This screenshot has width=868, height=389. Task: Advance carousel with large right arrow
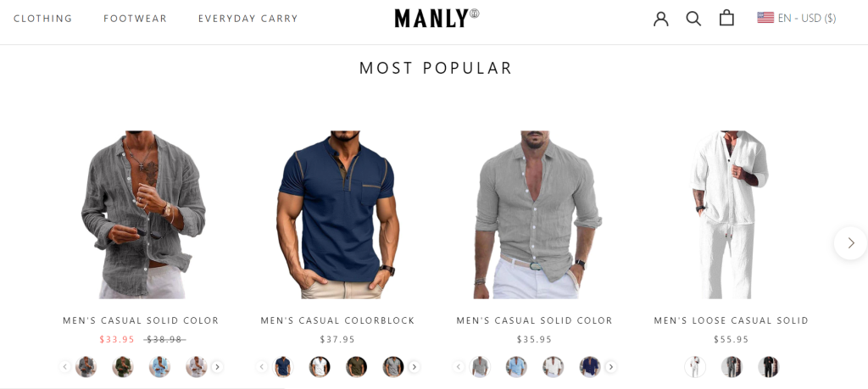point(851,243)
